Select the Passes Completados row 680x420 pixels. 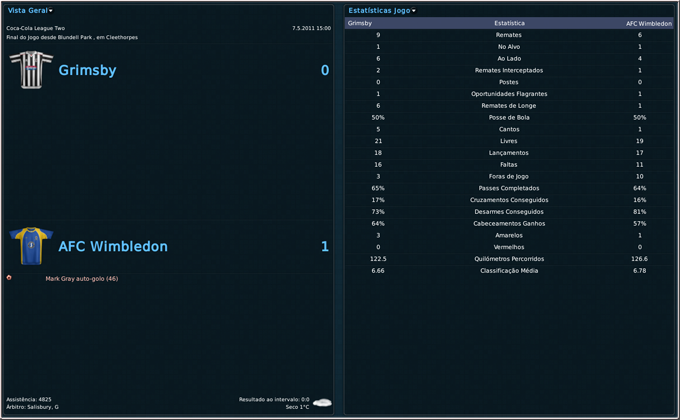pos(508,188)
